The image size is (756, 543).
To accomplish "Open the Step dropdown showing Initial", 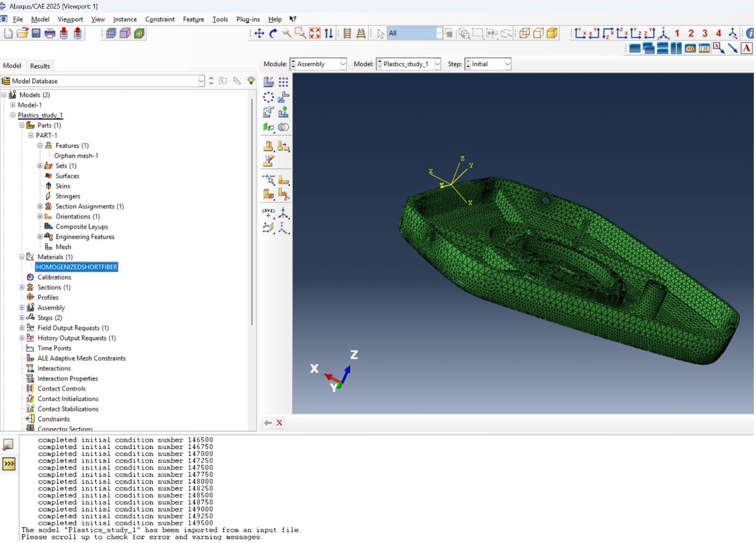I will [x=507, y=64].
